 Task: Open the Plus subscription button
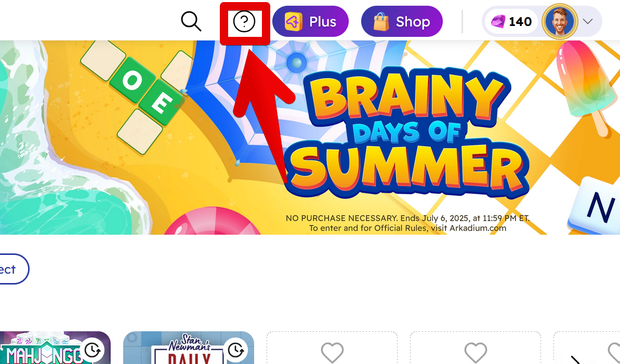[310, 21]
